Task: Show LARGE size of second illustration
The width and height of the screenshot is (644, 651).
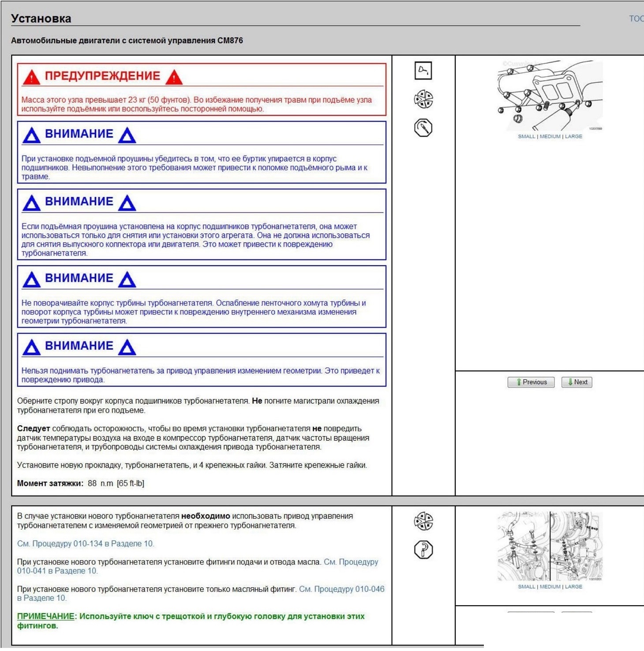Action: (573, 587)
